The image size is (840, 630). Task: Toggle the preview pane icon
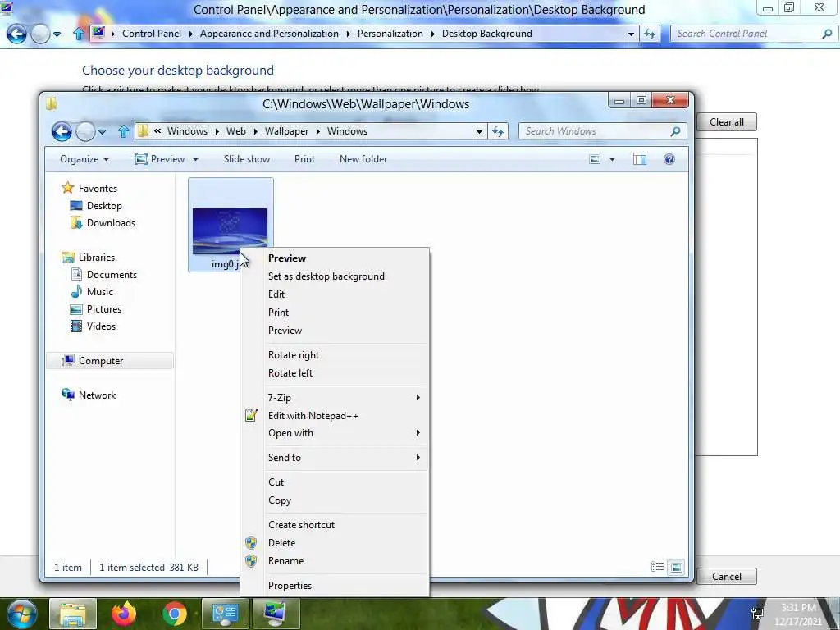point(640,159)
